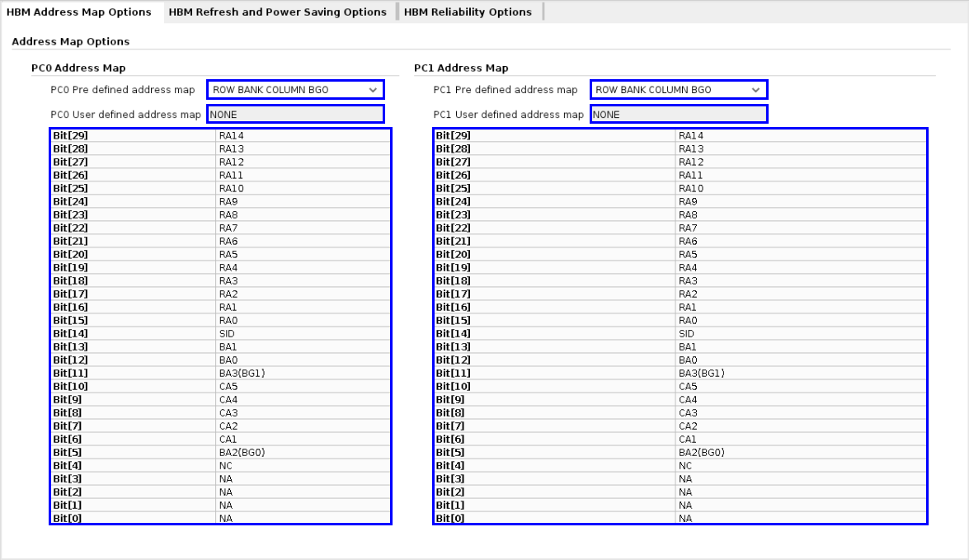The height and width of the screenshot is (560, 969).
Task: Select the Bit[14] row in PC0 table
Action: tap(132, 333)
